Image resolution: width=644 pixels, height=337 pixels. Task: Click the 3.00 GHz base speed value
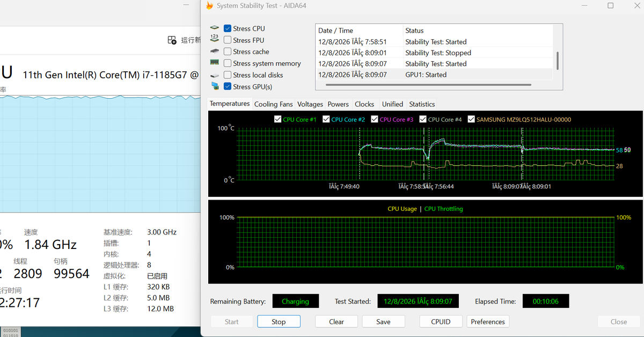162,232
